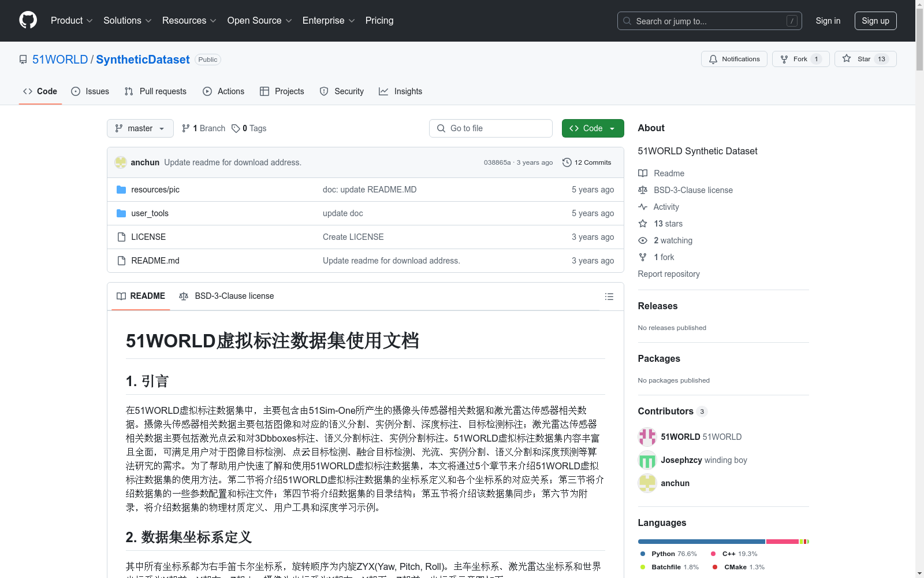Open the Projects tab
The height and width of the screenshot is (578, 924).
tap(282, 91)
